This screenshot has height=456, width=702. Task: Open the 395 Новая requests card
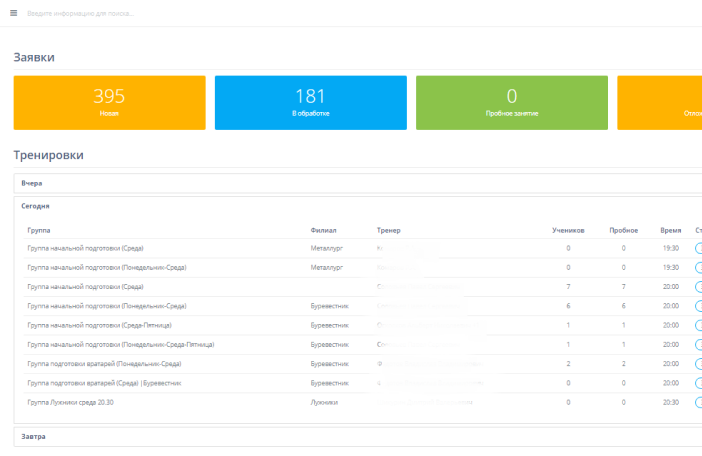(x=109, y=103)
